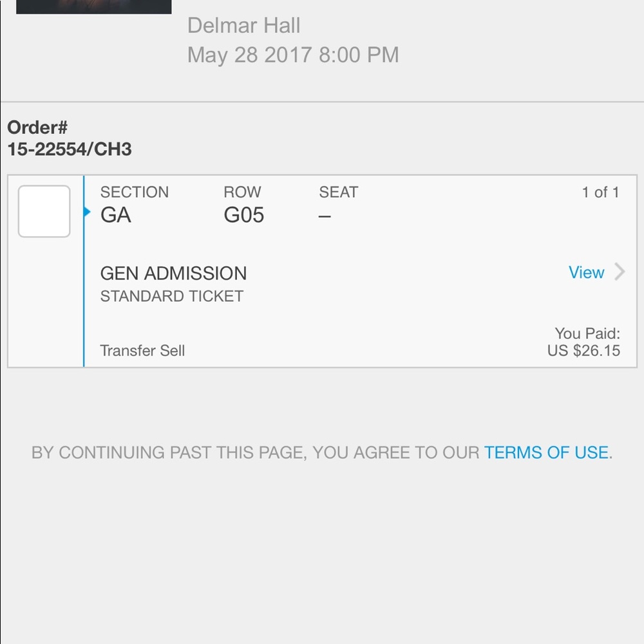Click the event image thumbnail at top
The height and width of the screenshot is (644, 644).
point(93,7)
